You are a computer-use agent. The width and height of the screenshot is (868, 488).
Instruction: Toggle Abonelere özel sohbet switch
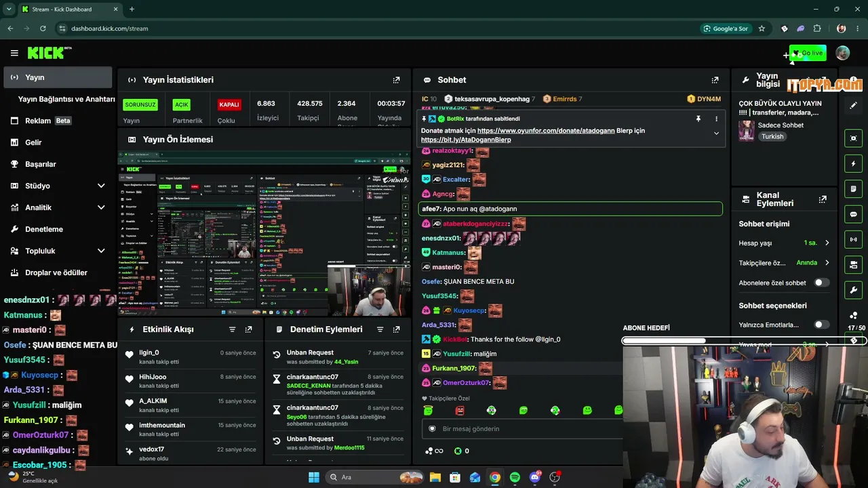tap(822, 283)
